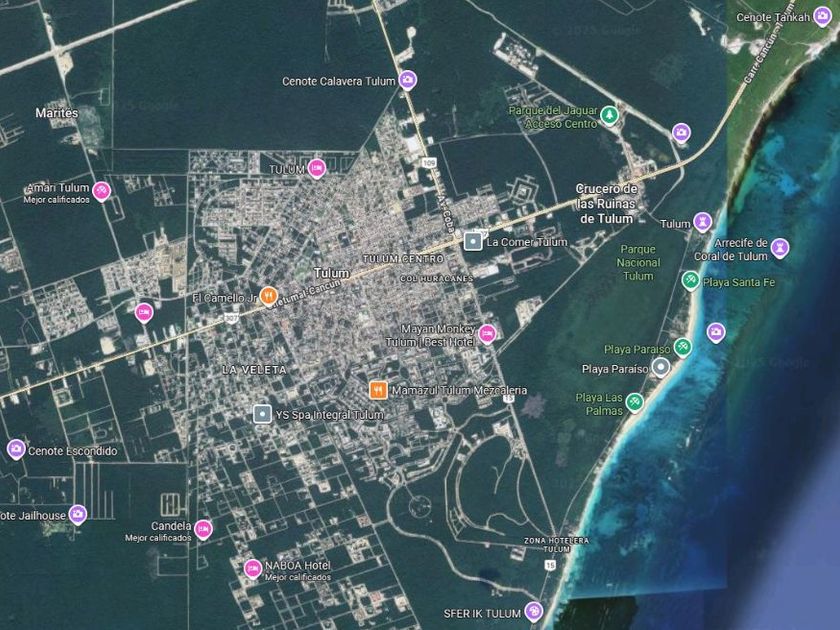
Task: Click route 15 shield below Zona Hotelera
Action: click(x=550, y=565)
